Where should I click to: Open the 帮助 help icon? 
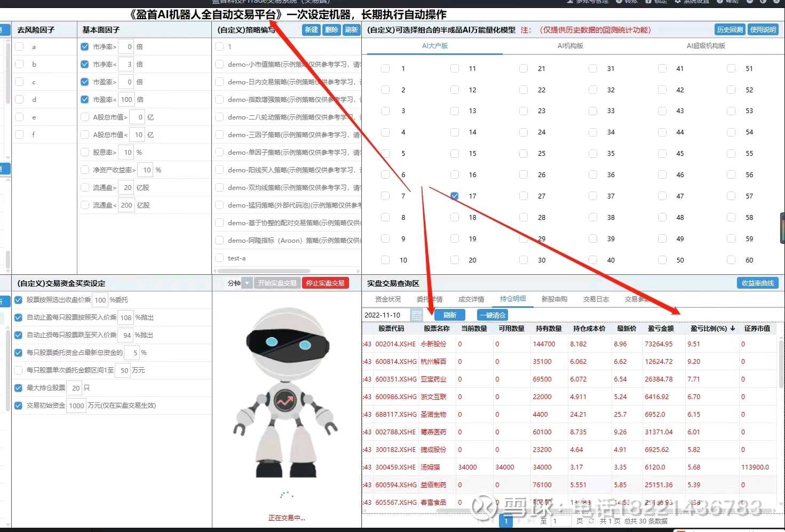coord(730,2)
